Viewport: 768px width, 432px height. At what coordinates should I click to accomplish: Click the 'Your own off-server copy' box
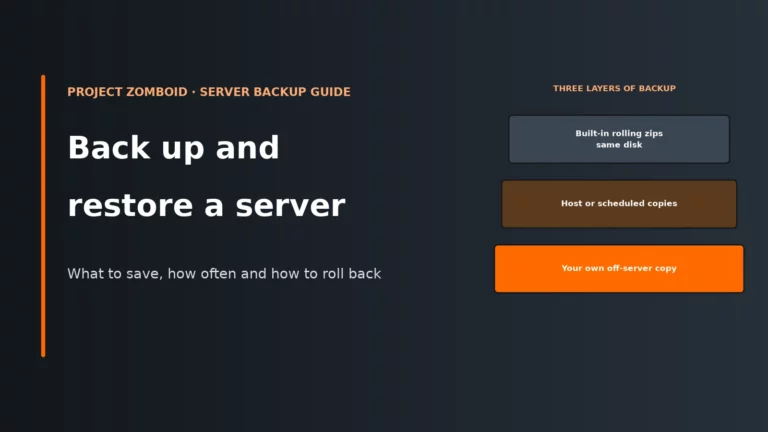(x=619, y=269)
